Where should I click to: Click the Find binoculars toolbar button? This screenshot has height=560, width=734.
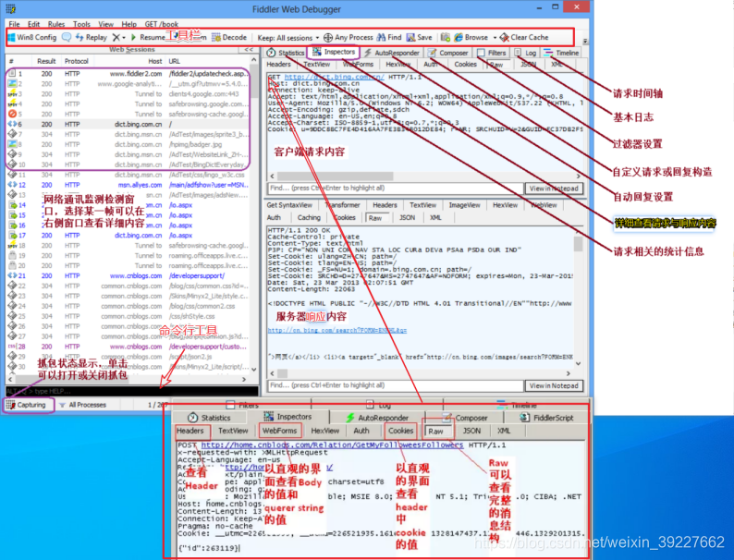click(389, 38)
